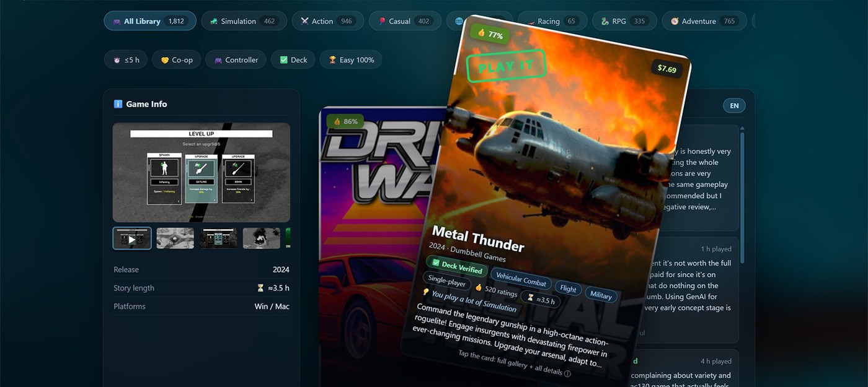
Task: Click 'Tap the card: full gallery + all details'
Action: 510,363
